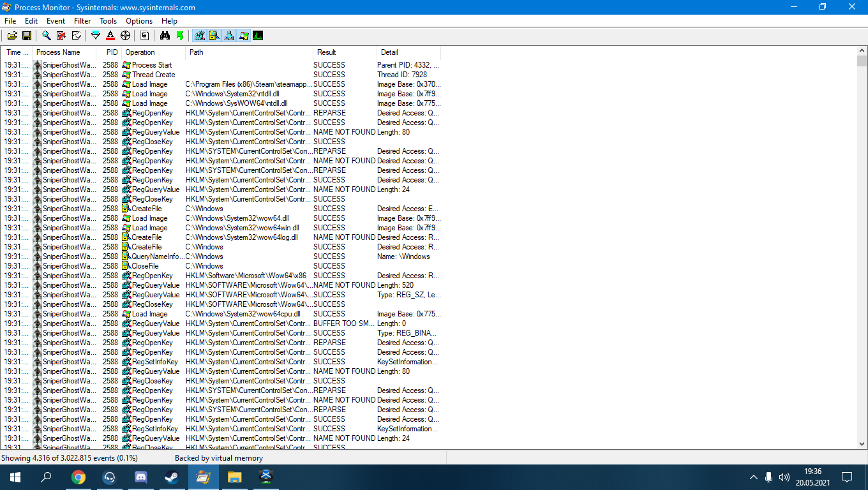Click the Thread ID: 7928 detail
The width and height of the screenshot is (868, 490).
pos(402,75)
